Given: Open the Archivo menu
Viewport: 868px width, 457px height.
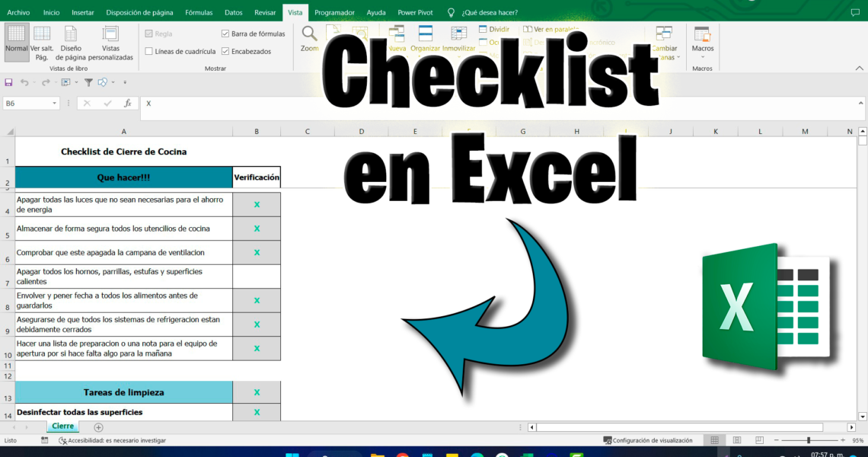Looking at the screenshot, I should pyautogui.click(x=18, y=12).
